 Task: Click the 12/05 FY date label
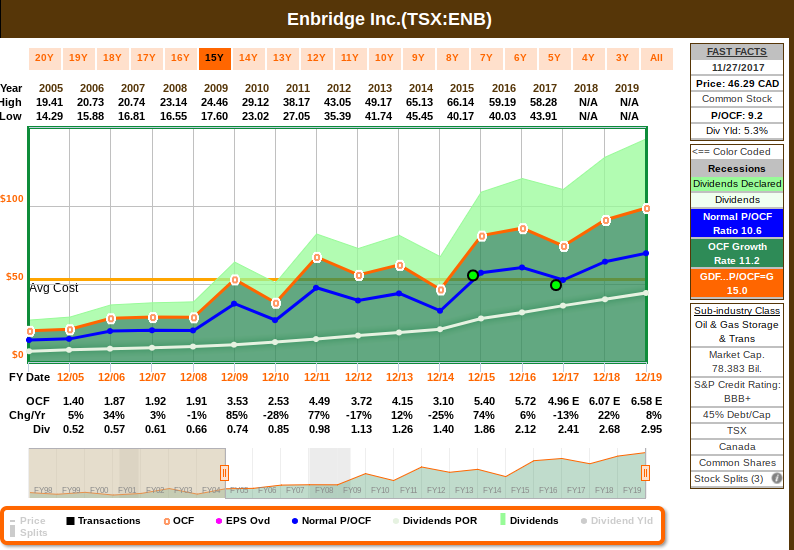click(70, 377)
